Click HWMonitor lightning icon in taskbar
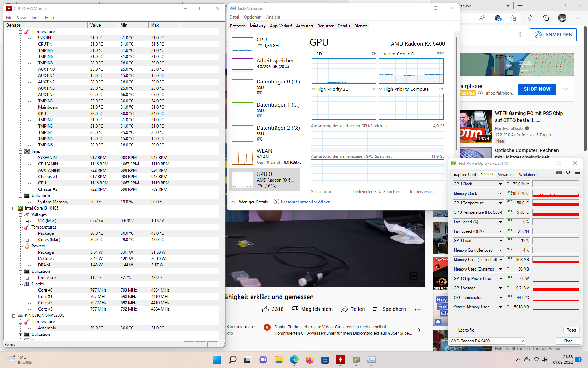This screenshot has width=588, height=368. tap(340, 360)
